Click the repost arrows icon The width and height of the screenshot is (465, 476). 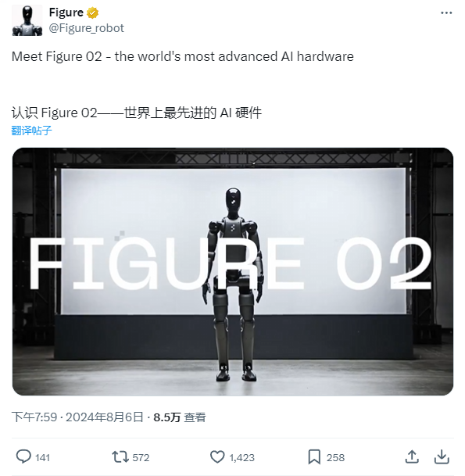[x=120, y=456]
